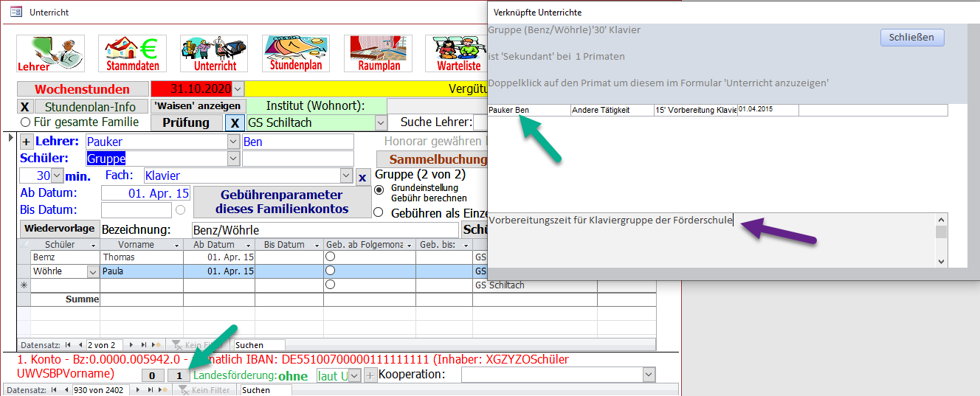Screen dimensions: 980x396
Task: Toggle 'Geb. ab Folgemonat' for Thomas row
Action: pyautogui.click(x=331, y=257)
